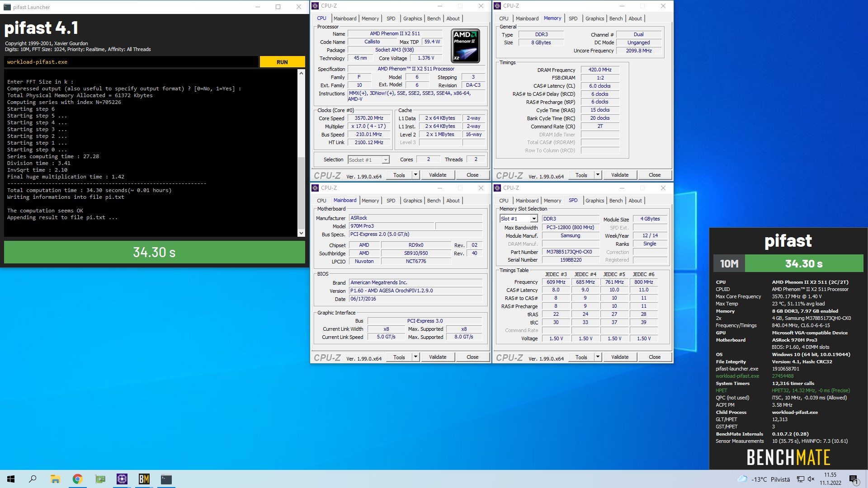Click Validate in SPD window

coord(620,357)
